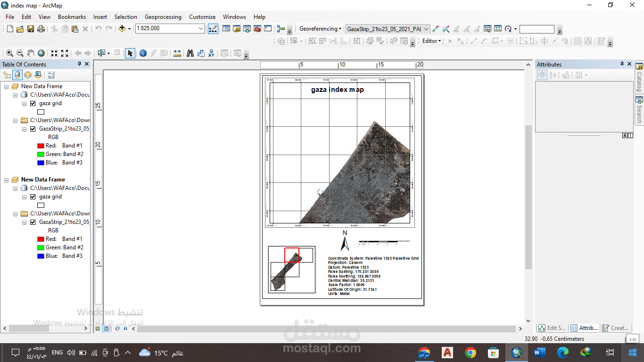Open the Insert menu
Image resolution: width=644 pixels, height=362 pixels.
point(100,17)
